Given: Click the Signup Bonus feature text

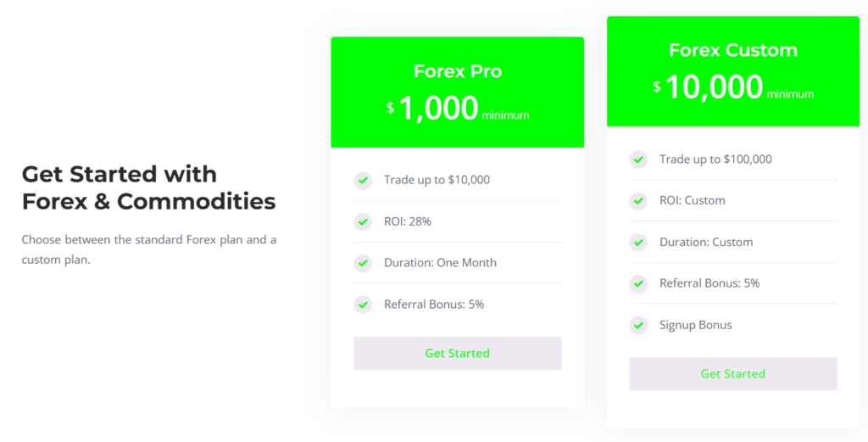Looking at the screenshot, I should pyautogui.click(x=695, y=325).
